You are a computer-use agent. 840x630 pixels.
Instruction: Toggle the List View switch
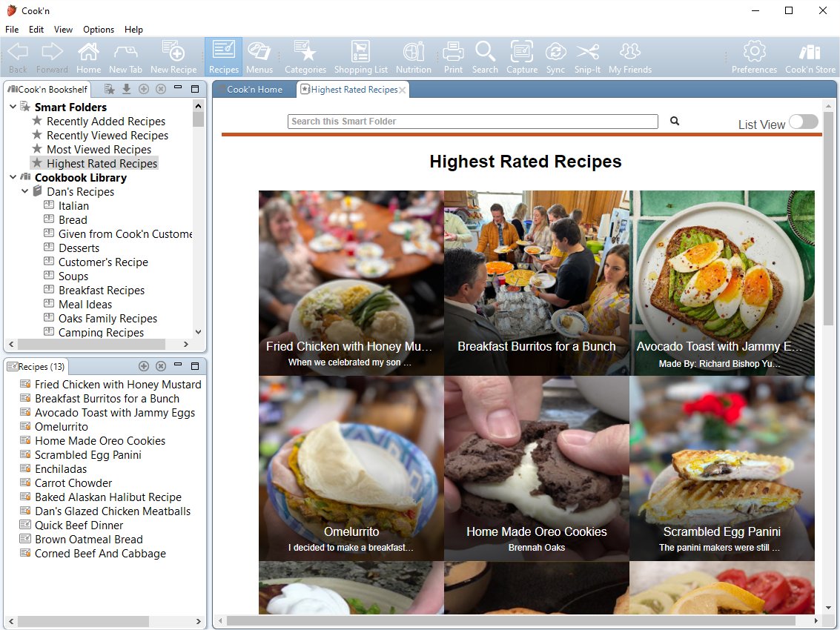[x=803, y=122]
